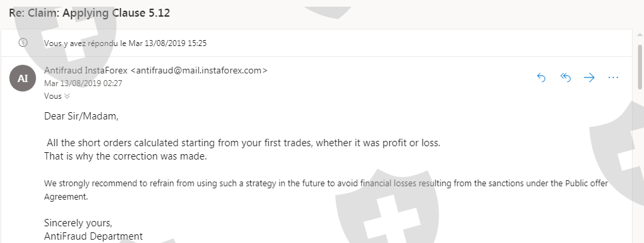The image size is (644, 243).
Task: Click the Vous recipient label
Action: click(53, 96)
